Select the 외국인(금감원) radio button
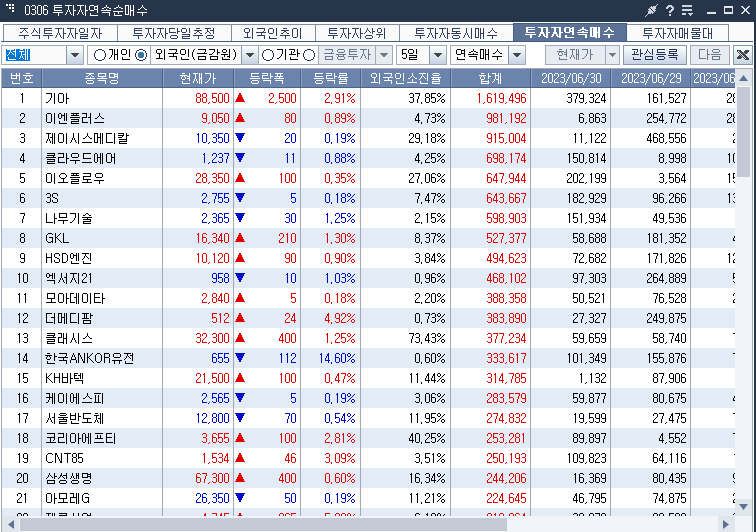Image resolution: width=756 pixels, height=532 pixels. tap(141, 55)
